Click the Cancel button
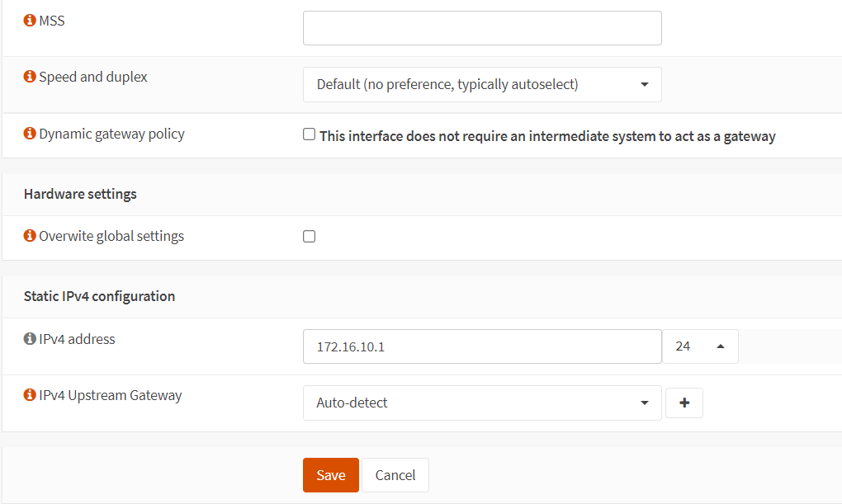The width and height of the screenshot is (842, 504). (395, 475)
